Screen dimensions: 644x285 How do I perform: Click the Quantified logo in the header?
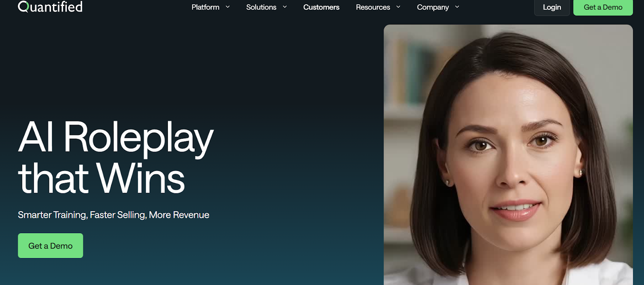50,7
